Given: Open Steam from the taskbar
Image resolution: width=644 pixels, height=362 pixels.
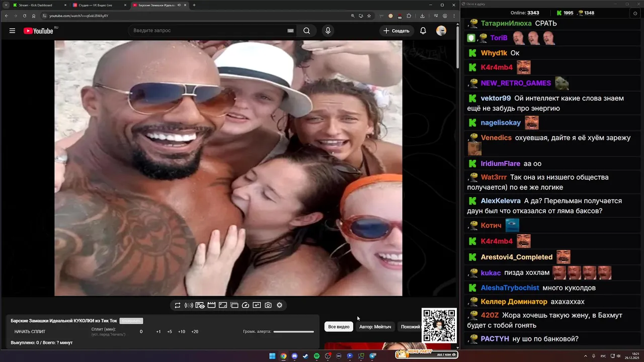Looking at the screenshot, I should coord(305,356).
